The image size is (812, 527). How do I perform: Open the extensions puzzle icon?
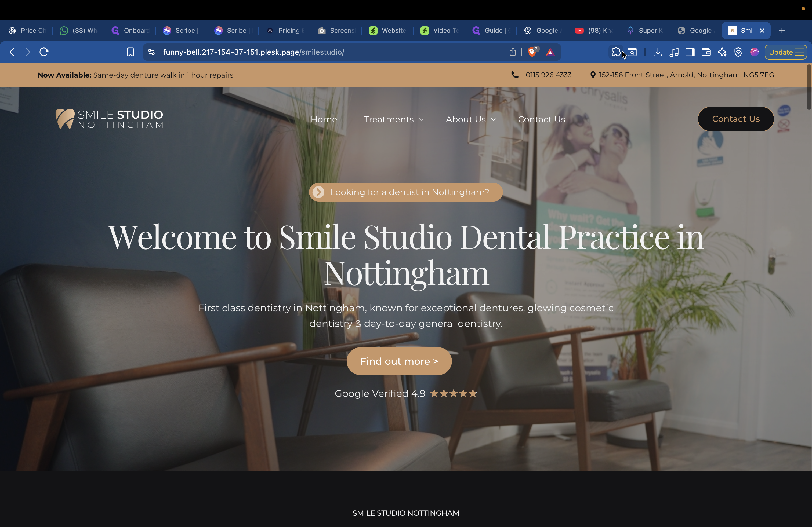[x=616, y=52]
